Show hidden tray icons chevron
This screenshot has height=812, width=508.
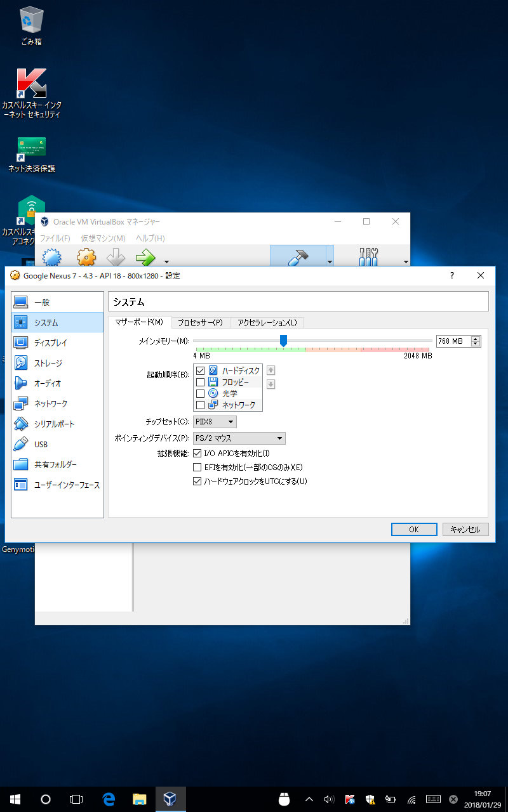tap(309, 799)
